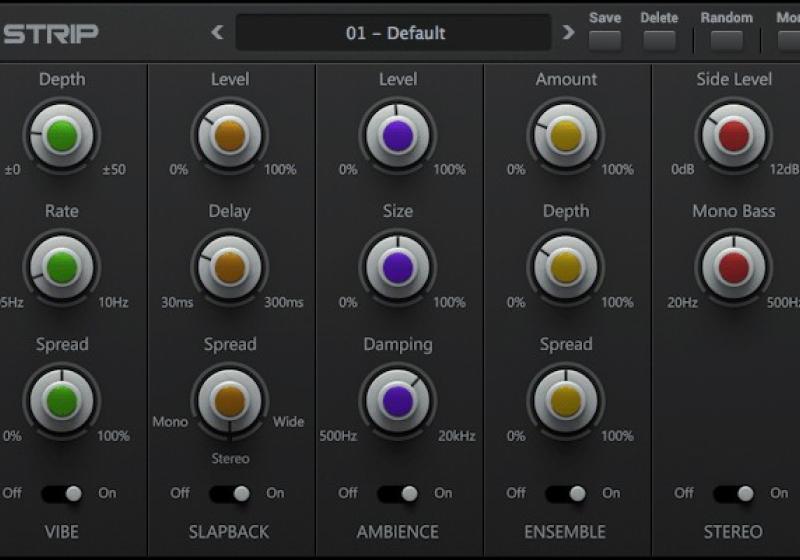Click the purple Ambience Size knob
The image size is (800, 560).
click(x=397, y=267)
